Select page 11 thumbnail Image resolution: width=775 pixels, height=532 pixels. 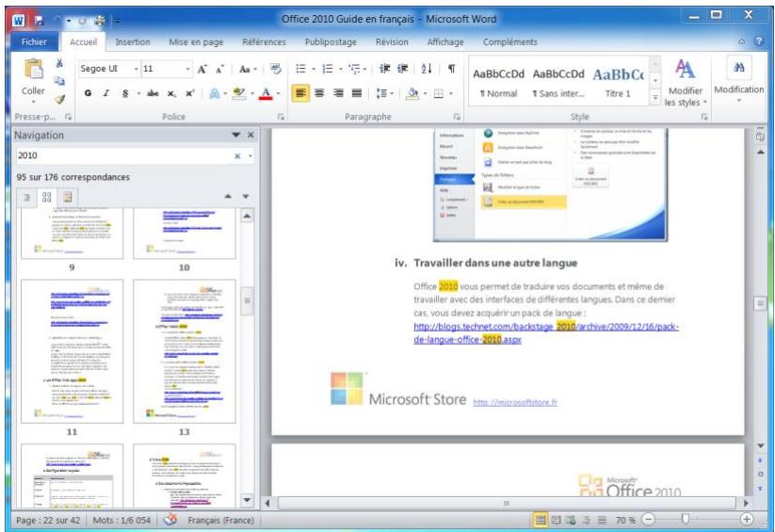[x=73, y=351]
